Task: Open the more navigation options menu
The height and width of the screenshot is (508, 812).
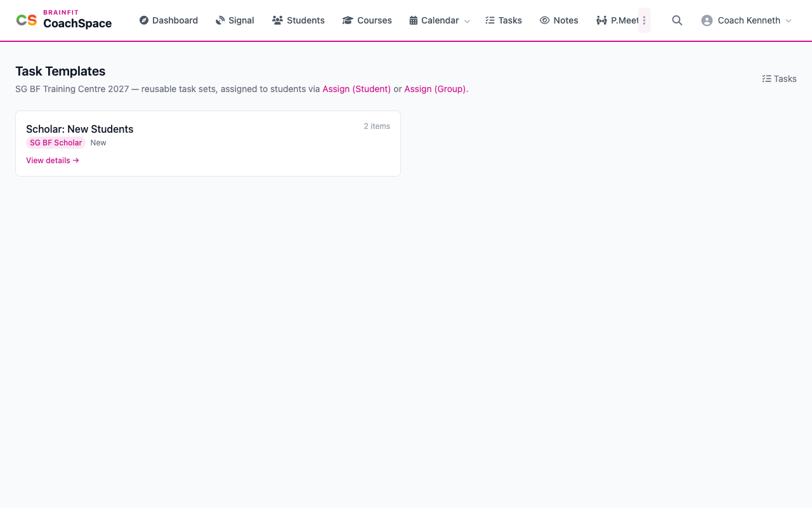Action: pos(645,20)
